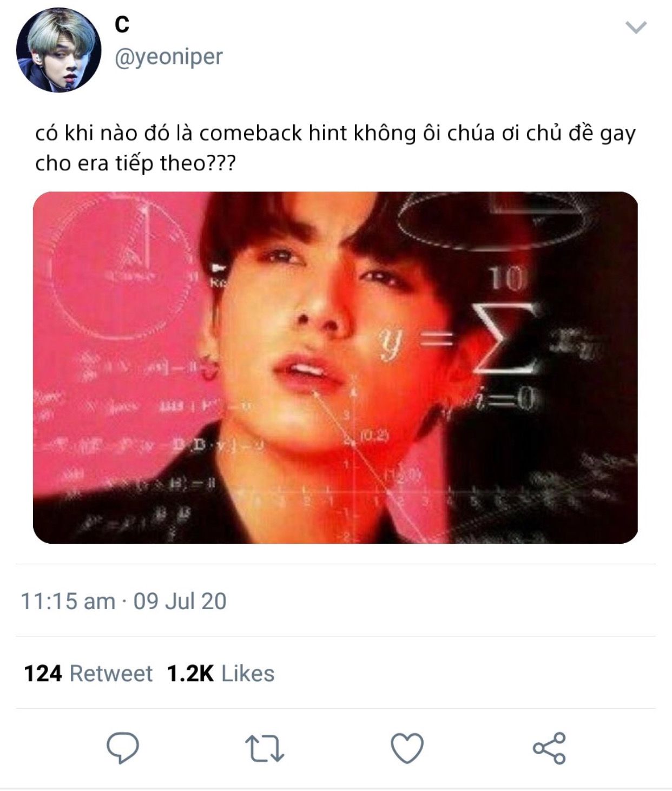Visit the @yeoniper handle link
Viewport: 672px width, 791px height.
tap(168, 56)
